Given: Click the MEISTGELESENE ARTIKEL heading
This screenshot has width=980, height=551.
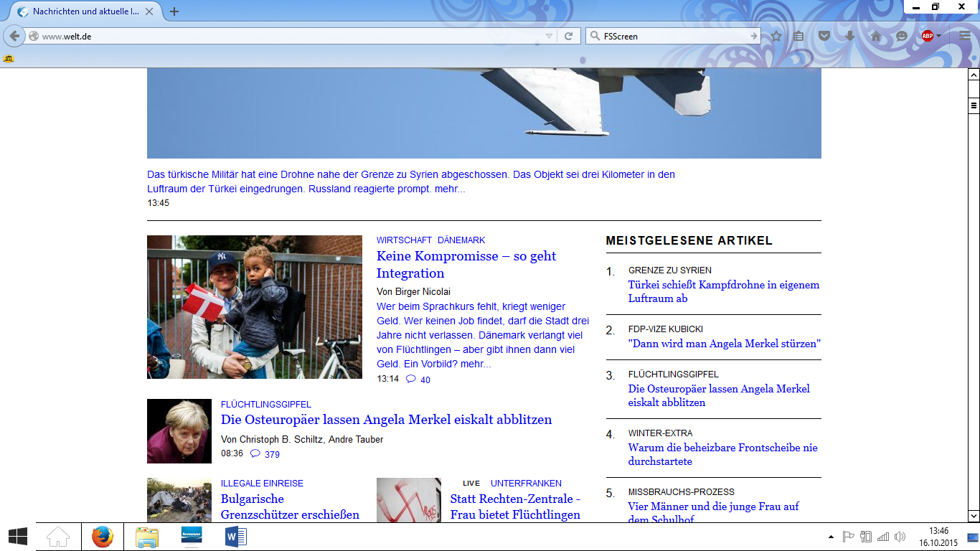Looking at the screenshot, I should 689,241.
